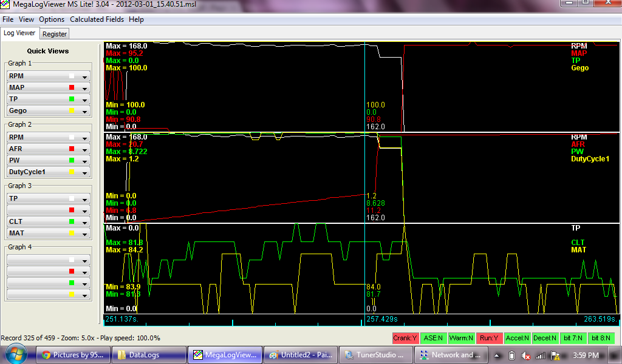Viewport: 622px width, 364px height.
Task: Open the Gego field dropdown
Action: coord(49,110)
